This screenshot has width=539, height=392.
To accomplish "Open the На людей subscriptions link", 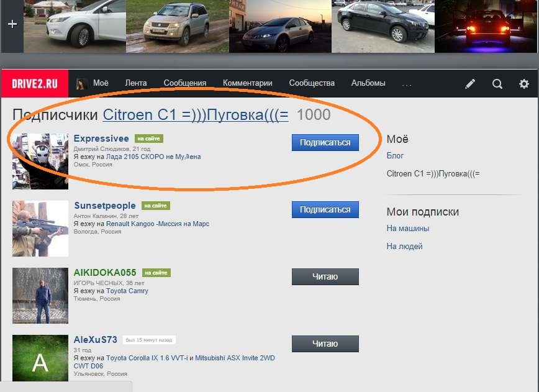I will [405, 246].
